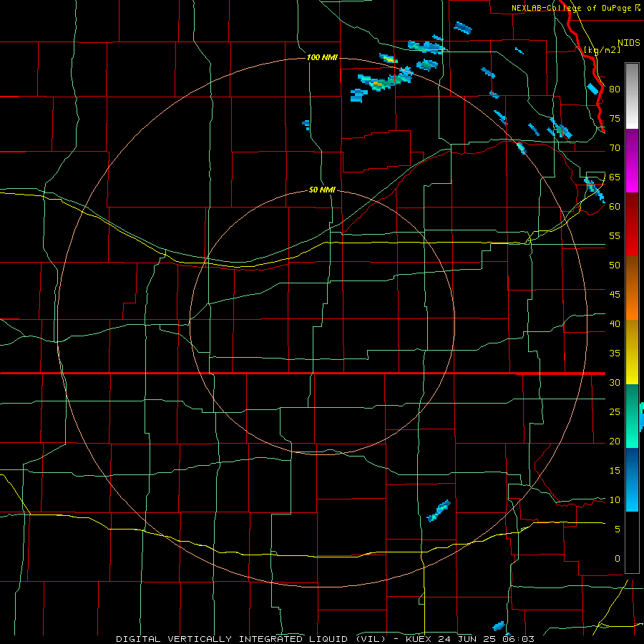Pick the dark red color bar segment near 60
This screenshot has height=644, width=644.
[x=632, y=210]
